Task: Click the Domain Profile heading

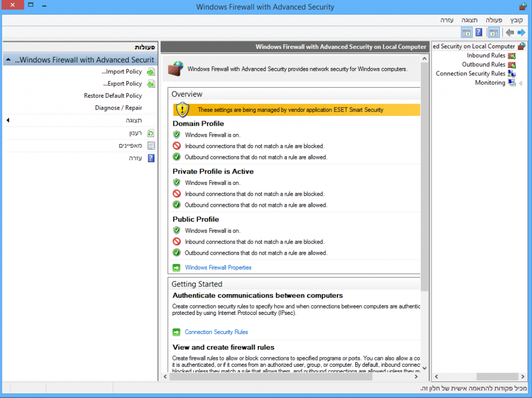Action: 198,124
